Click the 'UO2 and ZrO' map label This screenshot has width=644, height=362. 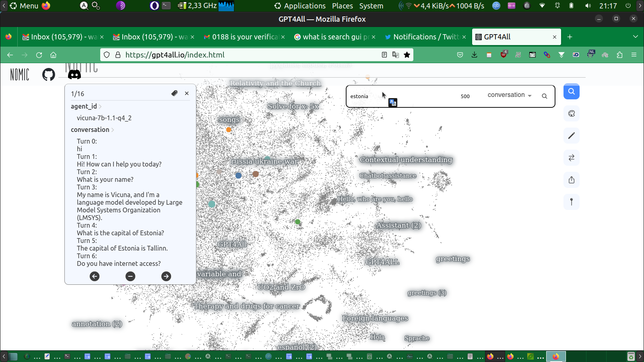coord(281,287)
